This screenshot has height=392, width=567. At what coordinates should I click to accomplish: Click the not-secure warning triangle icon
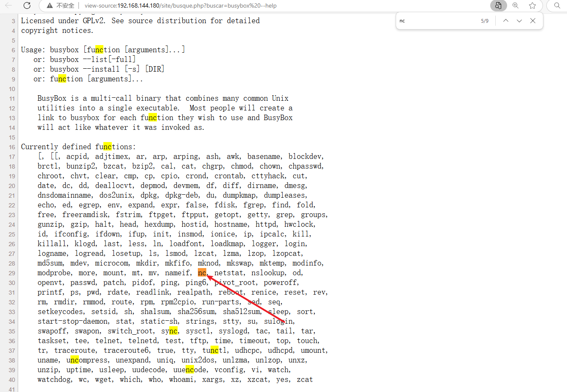coord(49,5)
